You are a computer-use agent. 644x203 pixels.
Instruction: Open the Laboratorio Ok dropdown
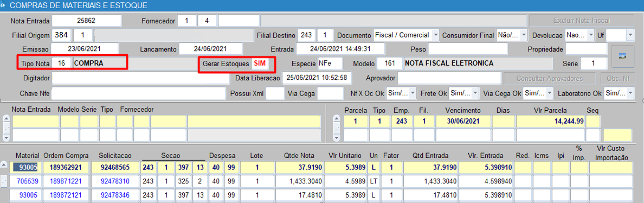point(630,93)
